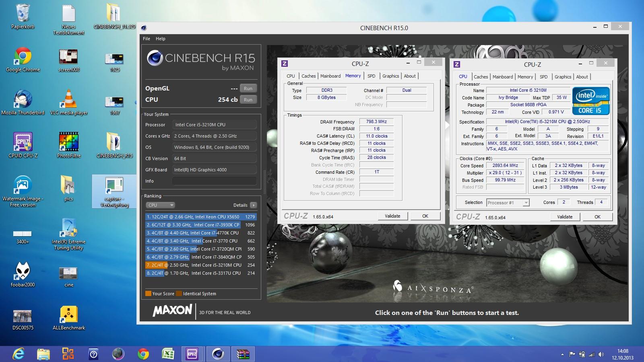Open About tab in left CPU-Z window
644x362 pixels.
click(410, 76)
